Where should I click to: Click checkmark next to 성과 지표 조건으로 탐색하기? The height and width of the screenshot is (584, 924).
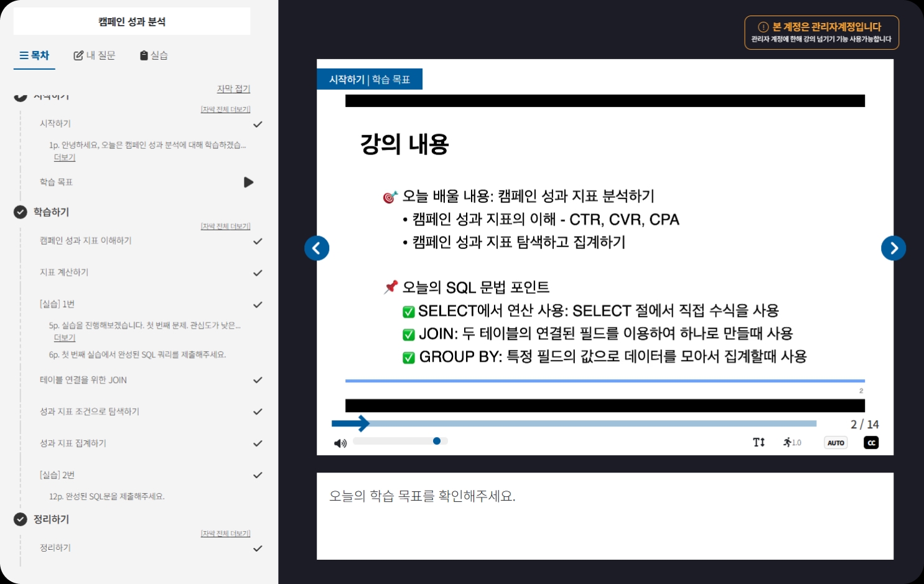[258, 412]
